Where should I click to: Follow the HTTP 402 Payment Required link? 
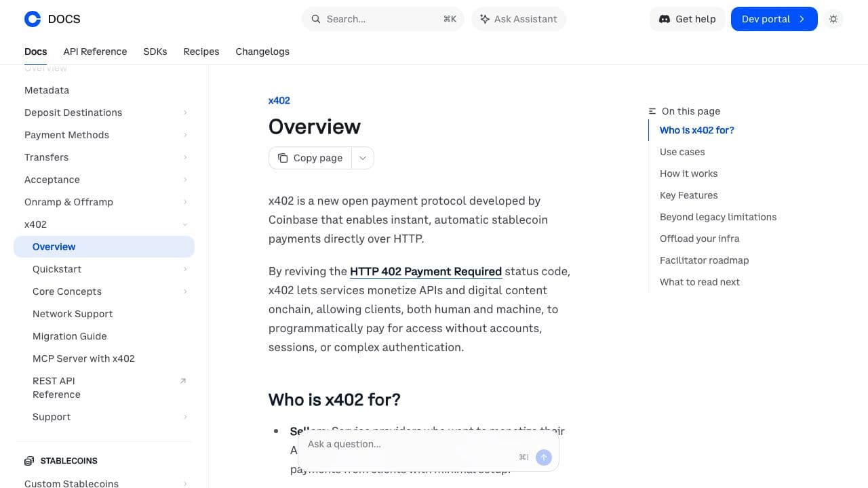point(426,271)
